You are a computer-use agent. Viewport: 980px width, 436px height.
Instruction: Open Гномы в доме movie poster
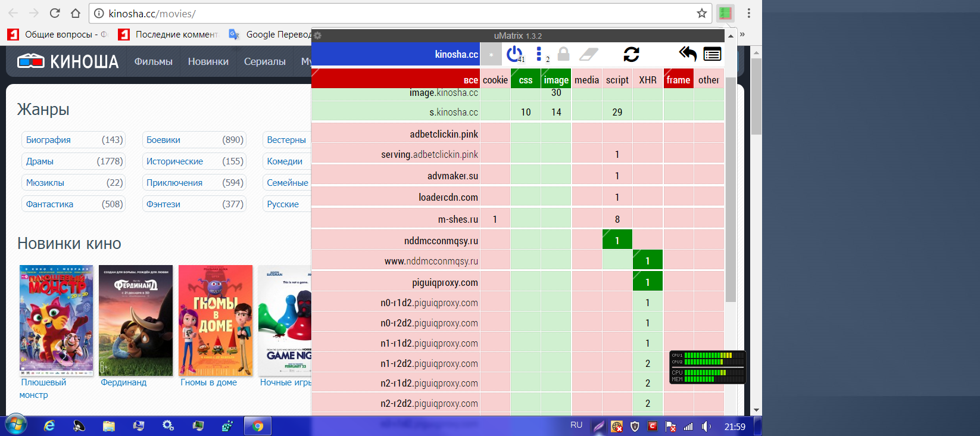216,320
